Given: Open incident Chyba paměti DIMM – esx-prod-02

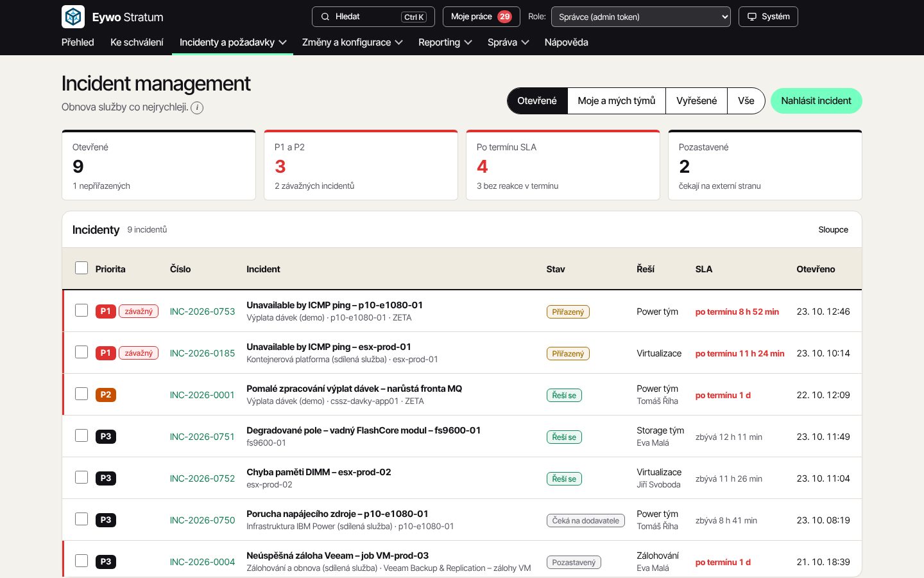Looking at the screenshot, I should pos(319,472).
